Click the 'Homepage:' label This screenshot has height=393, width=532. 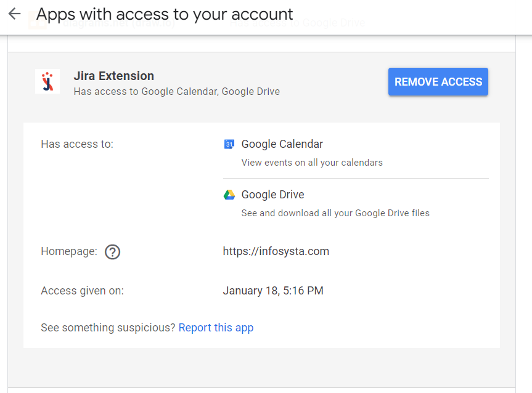click(x=69, y=251)
